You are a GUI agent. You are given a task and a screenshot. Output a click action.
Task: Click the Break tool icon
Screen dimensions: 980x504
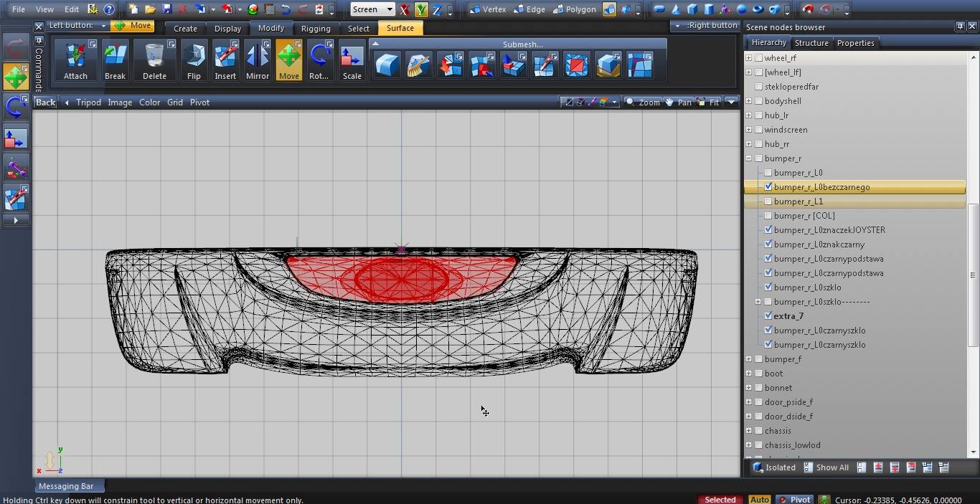click(x=115, y=60)
